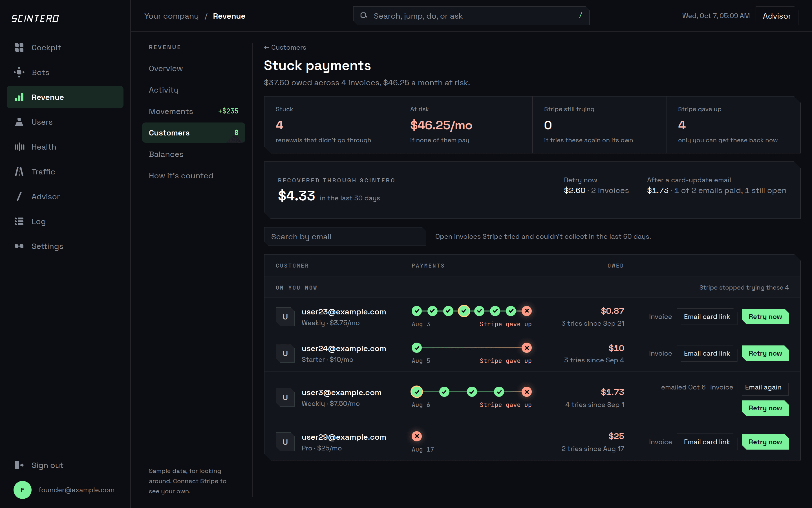Click user24 avatar U tile
Image resolution: width=812 pixels, height=508 pixels.
(x=285, y=353)
